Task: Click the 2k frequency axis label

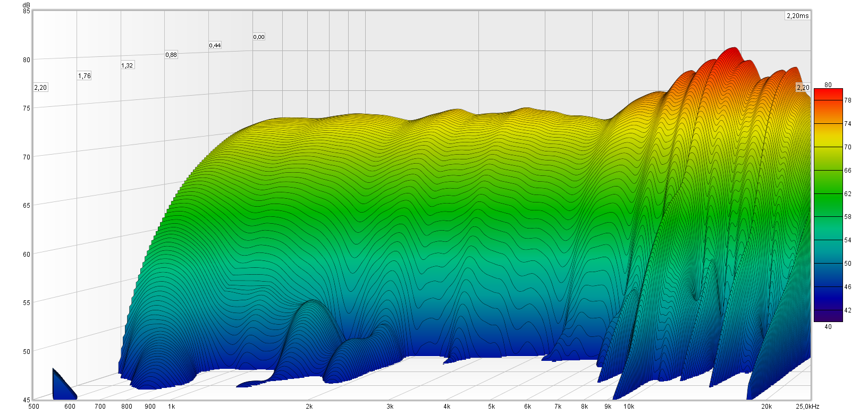Action: [x=309, y=407]
